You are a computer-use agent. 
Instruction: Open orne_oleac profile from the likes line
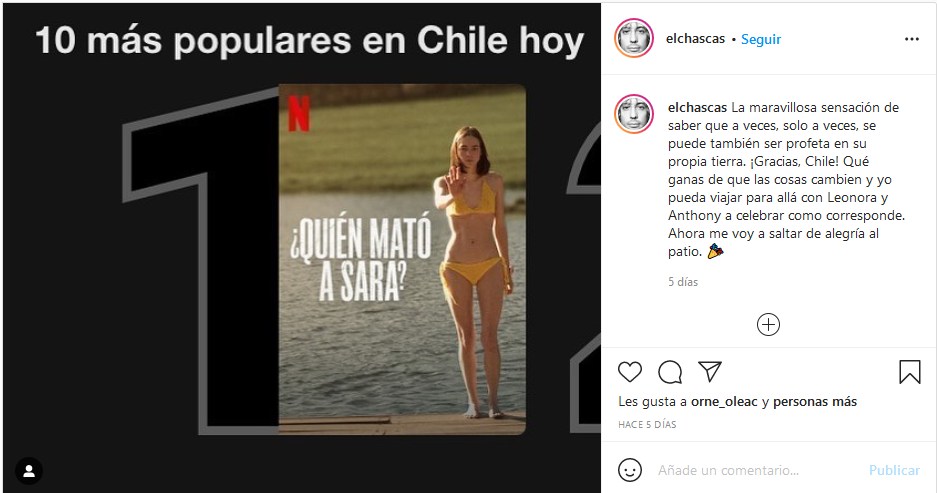(x=724, y=402)
